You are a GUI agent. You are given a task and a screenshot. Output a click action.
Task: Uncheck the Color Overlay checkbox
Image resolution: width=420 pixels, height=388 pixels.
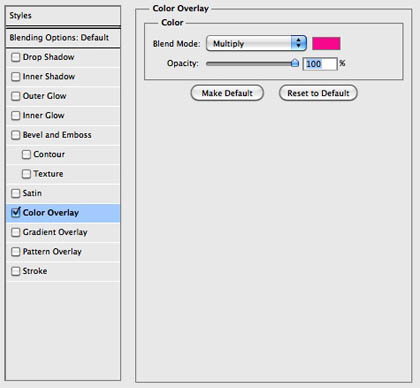point(16,212)
